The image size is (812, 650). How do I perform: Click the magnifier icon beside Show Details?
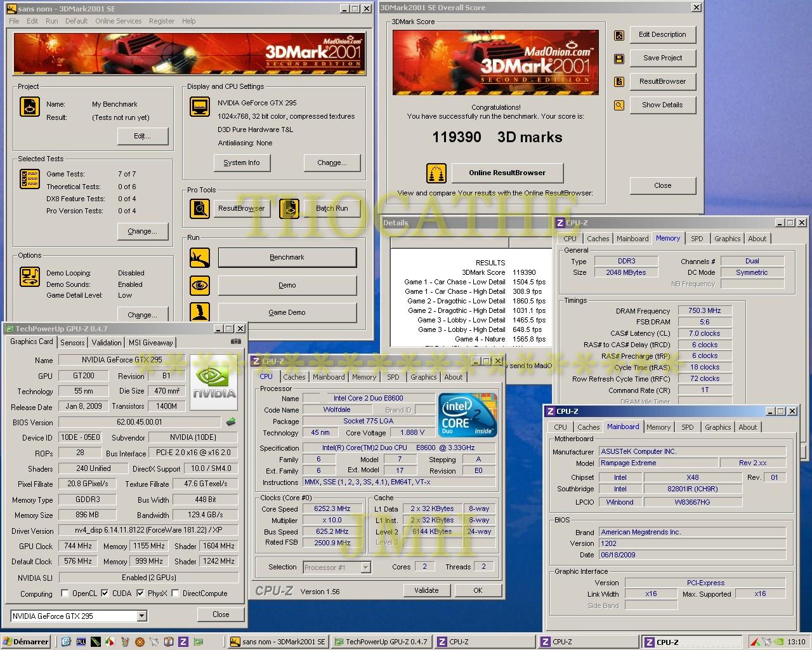click(619, 105)
